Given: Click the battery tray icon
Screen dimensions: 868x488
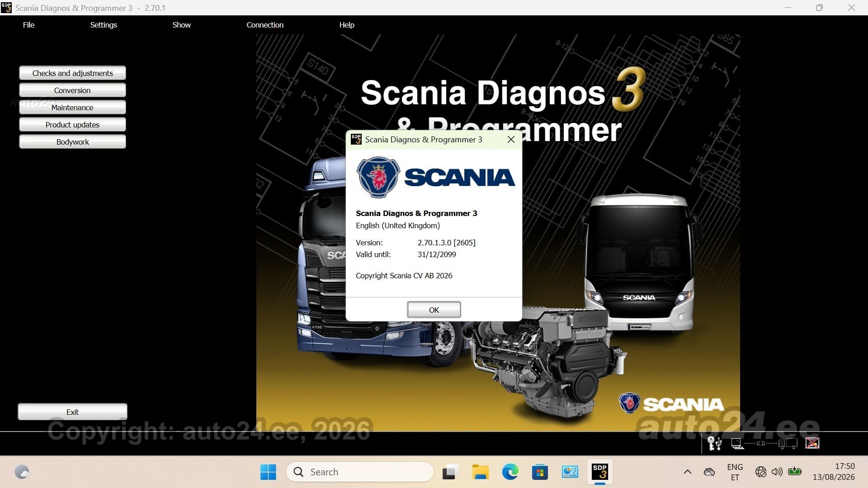Looking at the screenshot, I should [x=794, y=472].
